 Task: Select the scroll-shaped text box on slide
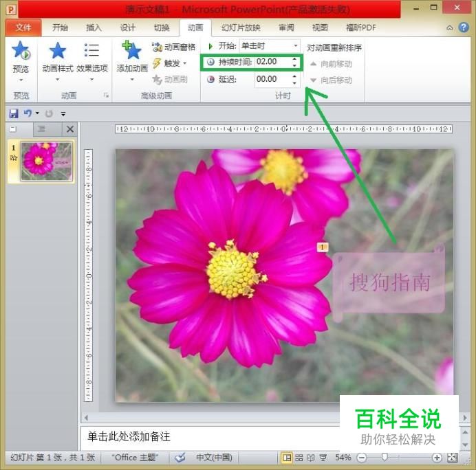pyautogui.click(x=389, y=282)
